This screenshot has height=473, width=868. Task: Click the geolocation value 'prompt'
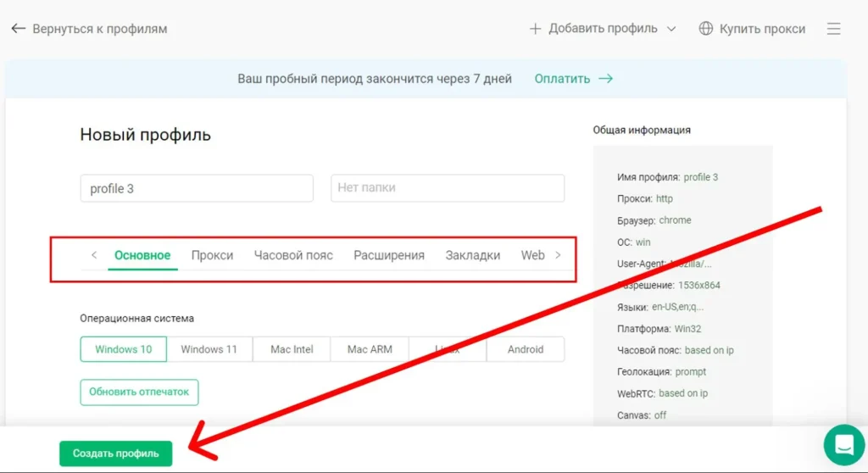(690, 371)
